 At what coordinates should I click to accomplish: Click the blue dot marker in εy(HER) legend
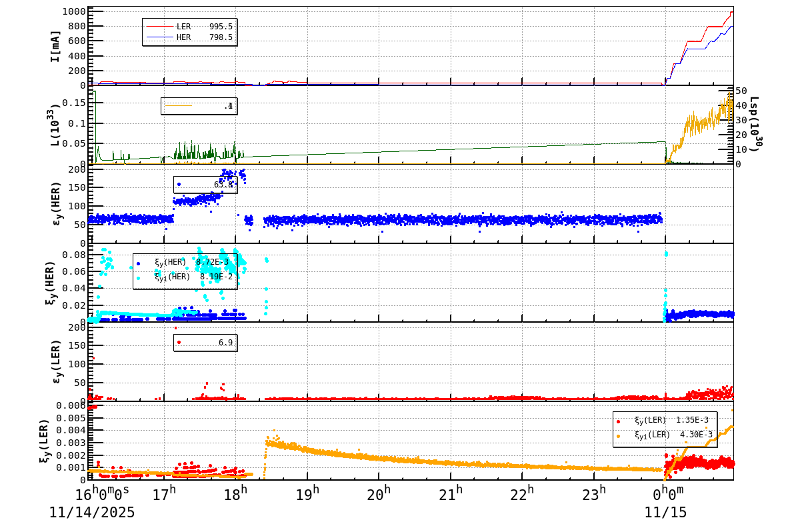click(179, 183)
